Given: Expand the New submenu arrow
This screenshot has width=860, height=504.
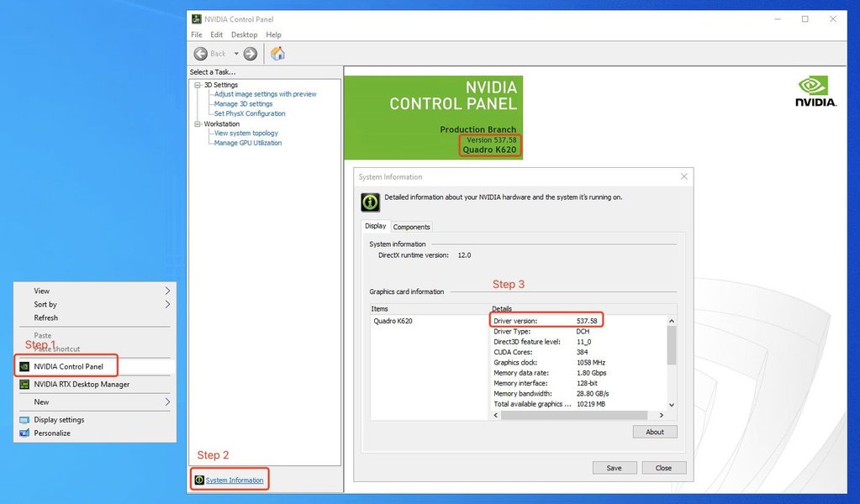Looking at the screenshot, I should (167, 402).
